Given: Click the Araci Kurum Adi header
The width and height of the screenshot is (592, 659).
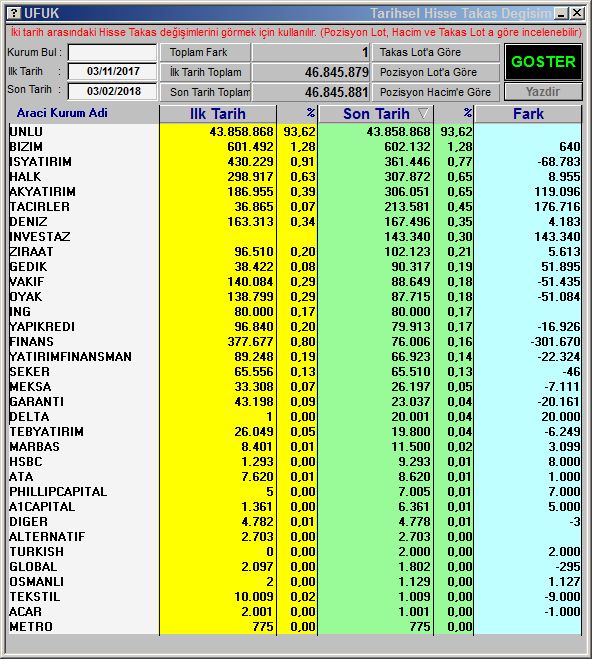Looking at the screenshot, I should 62,113.
